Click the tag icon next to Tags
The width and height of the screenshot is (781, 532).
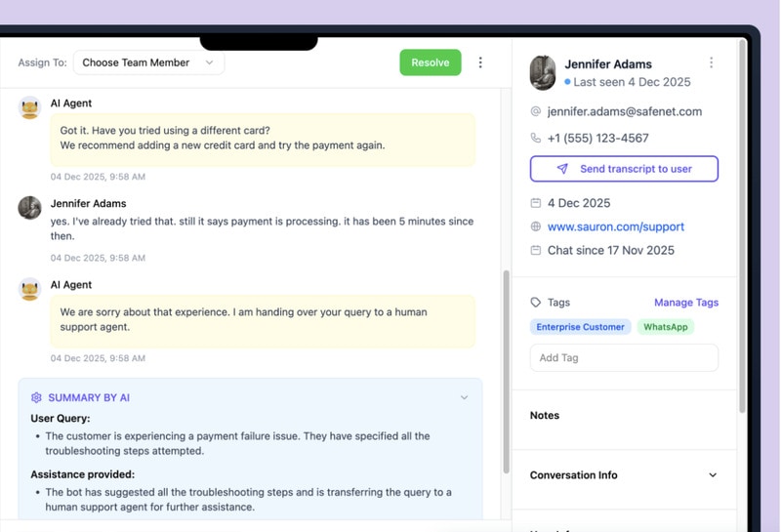535,303
